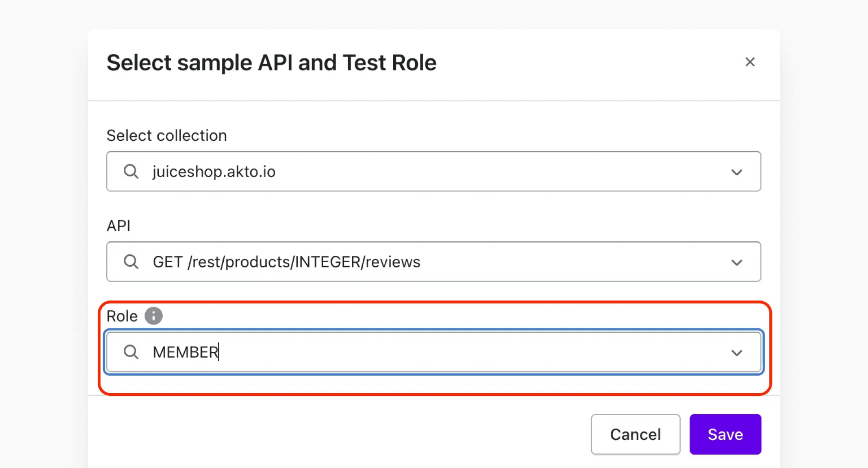
Task: Expand the Role dropdown options
Action: [737, 352]
